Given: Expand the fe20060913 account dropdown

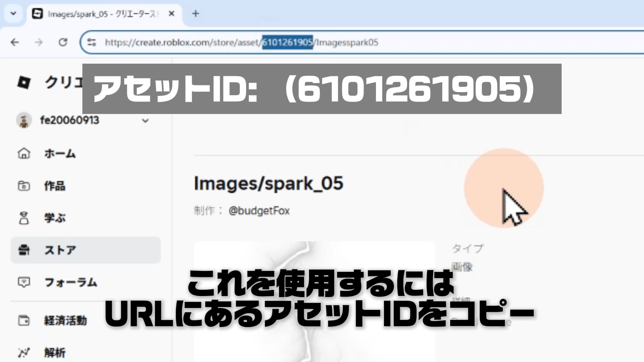Looking at the screenshot, I should click(145, 121).
